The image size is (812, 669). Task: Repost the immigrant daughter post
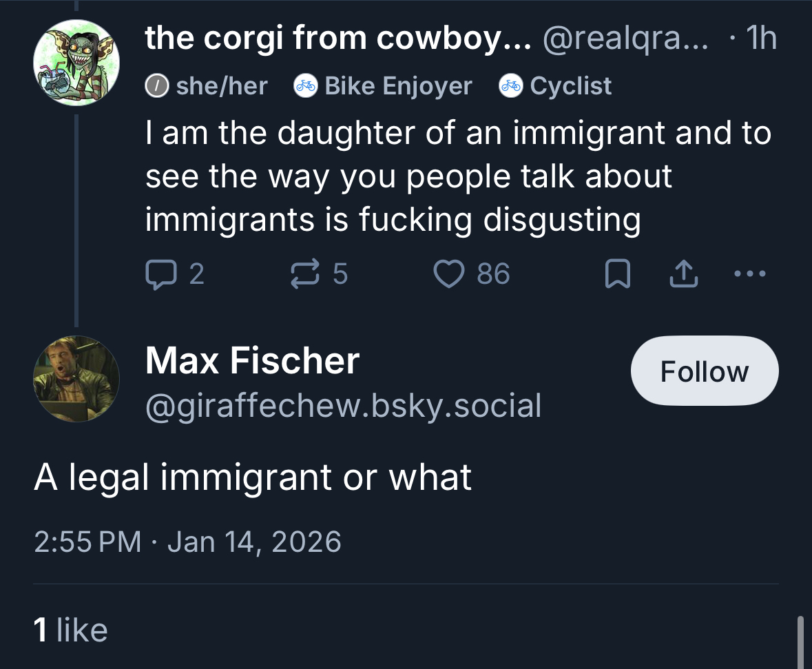coord(306,275)
